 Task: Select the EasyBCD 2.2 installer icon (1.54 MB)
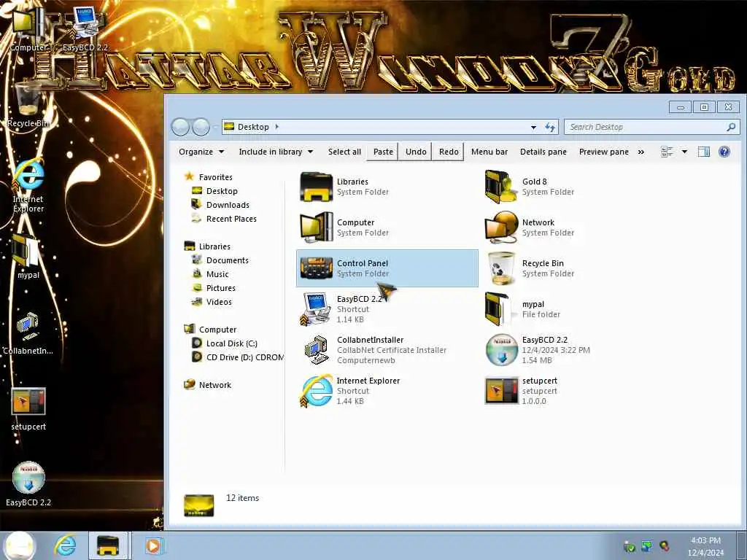click(501, 350)
